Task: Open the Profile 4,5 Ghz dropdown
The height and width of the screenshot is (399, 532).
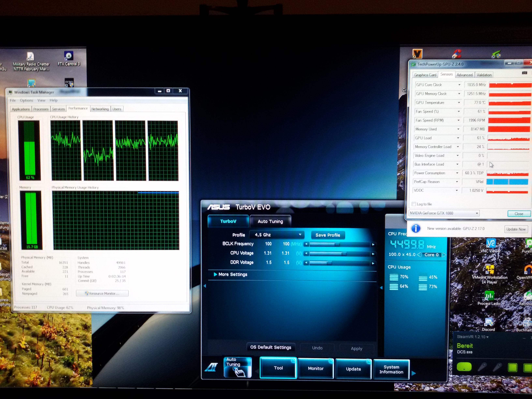Action: coord(277,235)
